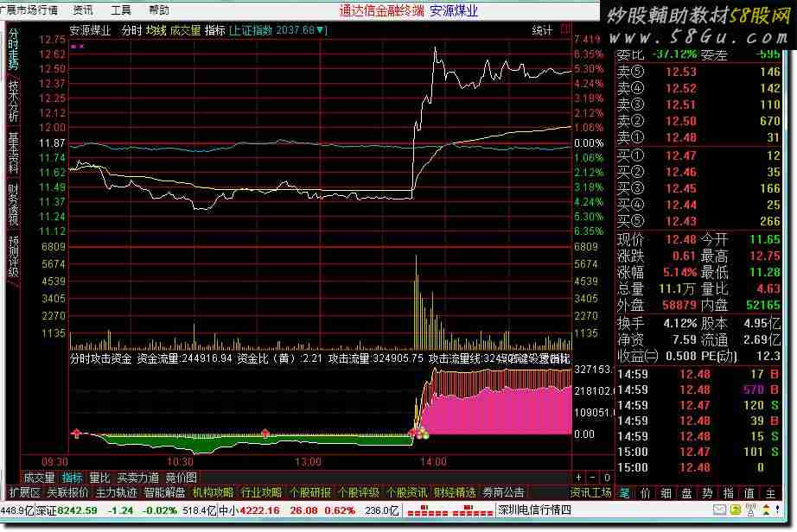Select 价 tab in quote panel
This screenshot has height=532, width=797.
[646, 493]
